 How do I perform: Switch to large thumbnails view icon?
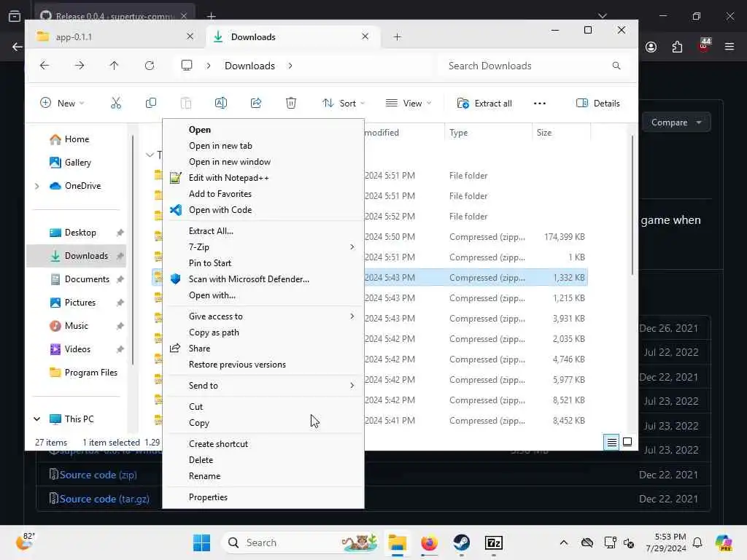(x=628, y=443)
